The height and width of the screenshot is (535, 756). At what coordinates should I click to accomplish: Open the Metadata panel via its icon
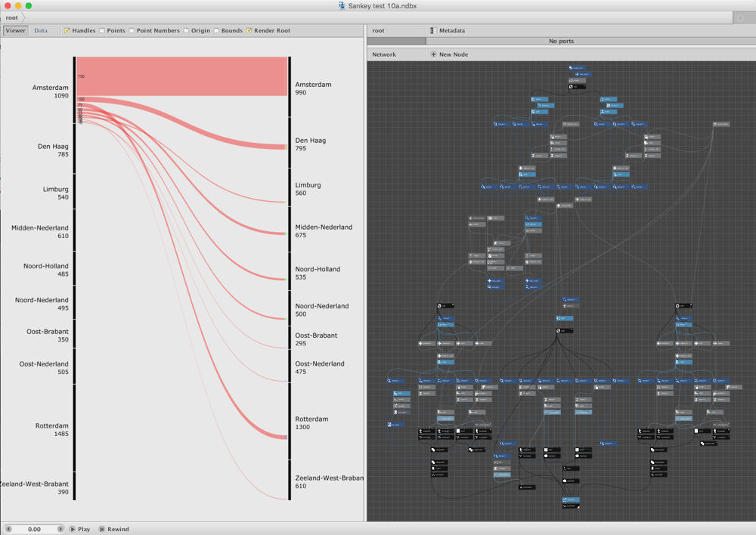click(433, 30)
